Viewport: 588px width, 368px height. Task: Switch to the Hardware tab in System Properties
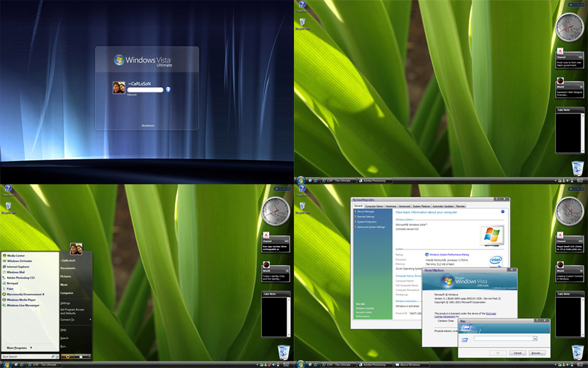pyautogui.click(x=390, y=206)
